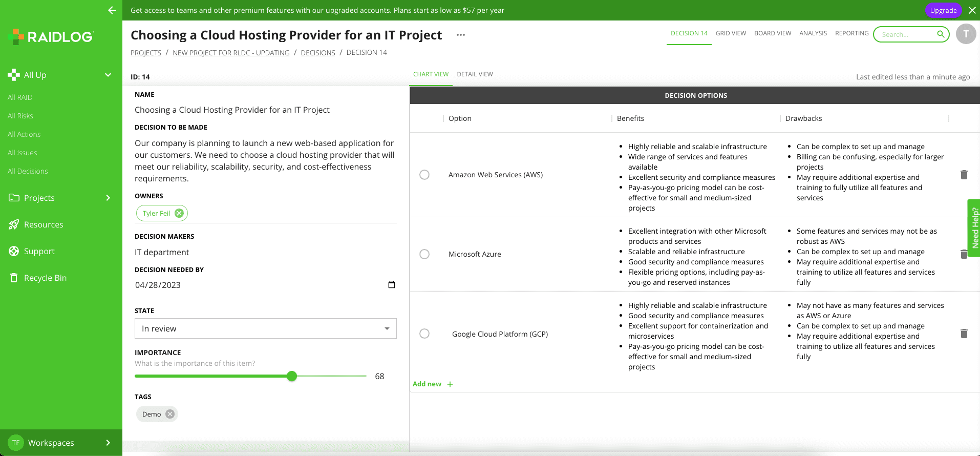Open All RAID in sidebar
Screen dimensions: 980x456
20,97
